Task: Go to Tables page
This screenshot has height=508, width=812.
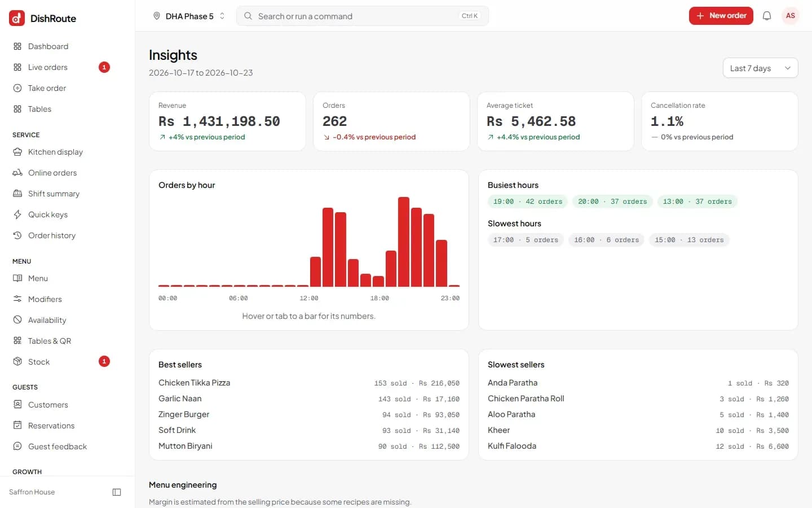Action: (61, 109)
